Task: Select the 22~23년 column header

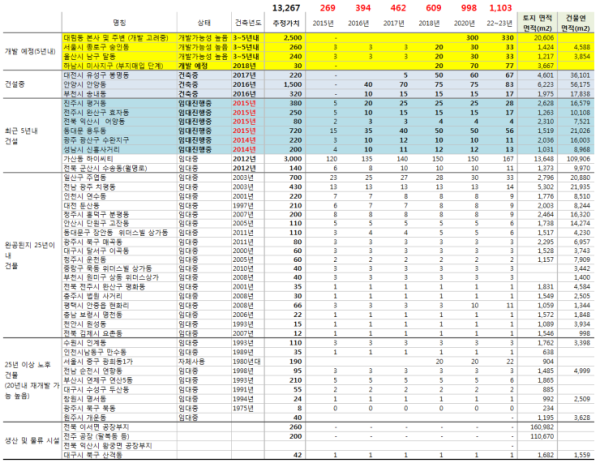Action: pyautogui.click(x=499, y=23)
